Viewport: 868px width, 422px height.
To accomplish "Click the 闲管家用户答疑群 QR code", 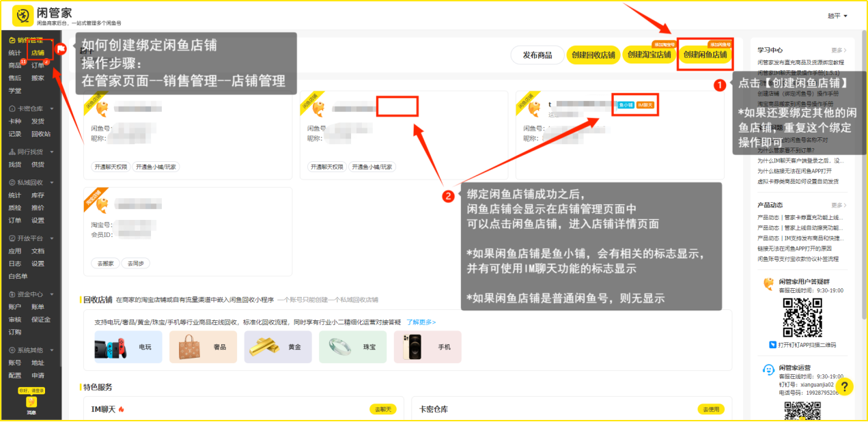I will pos(801,318).
